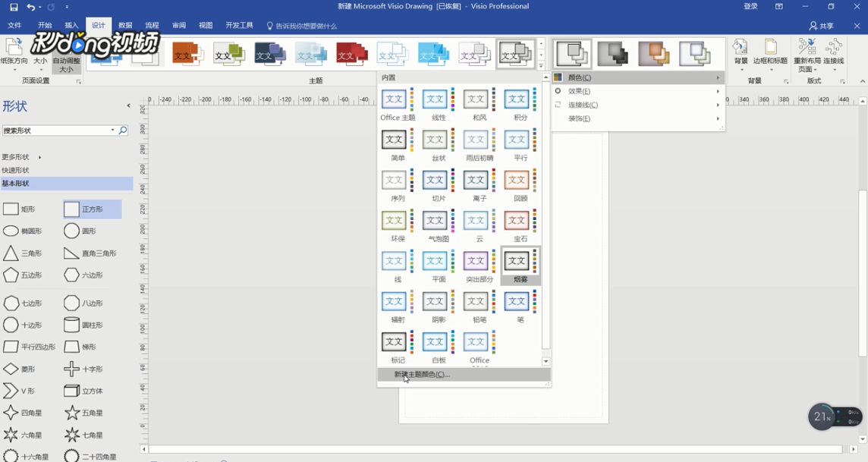The width and height of the screenshot is (868, 462).
Task: Apply the 切片 color scheme
Action: [439, 185]
